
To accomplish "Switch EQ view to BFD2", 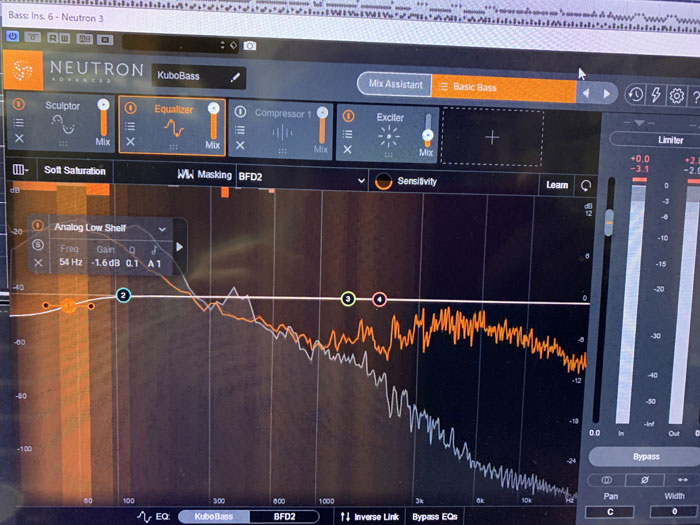I will pyautogui.click(x=284, y=517).
